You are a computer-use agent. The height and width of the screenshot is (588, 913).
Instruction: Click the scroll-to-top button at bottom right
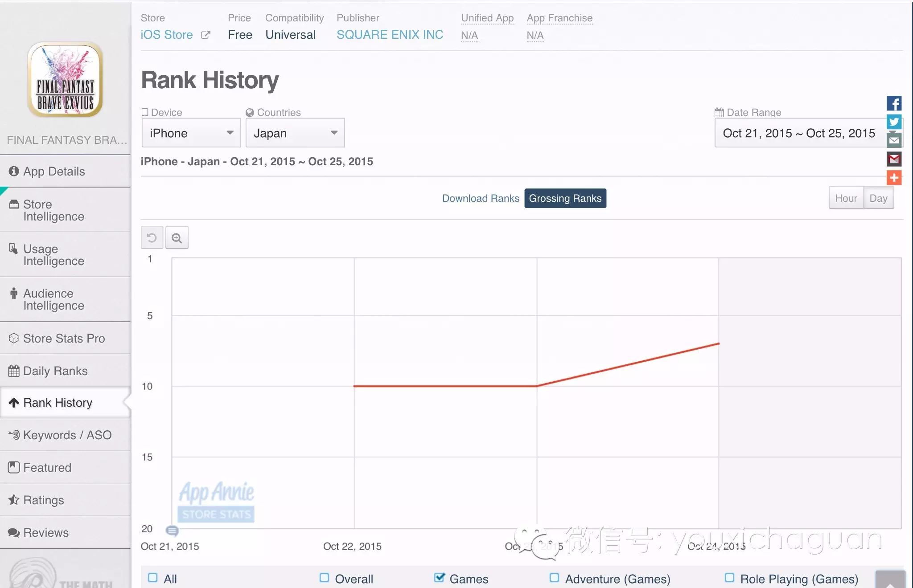point(890,579)
